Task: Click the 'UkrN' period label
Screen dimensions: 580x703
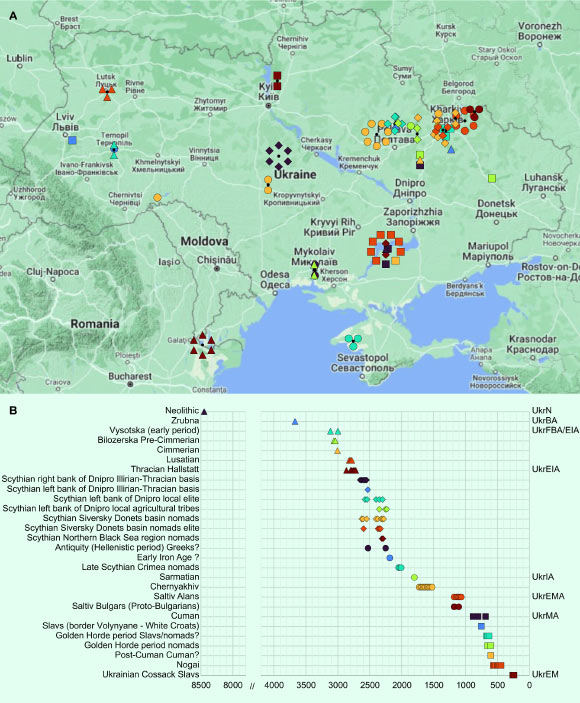Action: pyautogui.click(x=541, y=410)
